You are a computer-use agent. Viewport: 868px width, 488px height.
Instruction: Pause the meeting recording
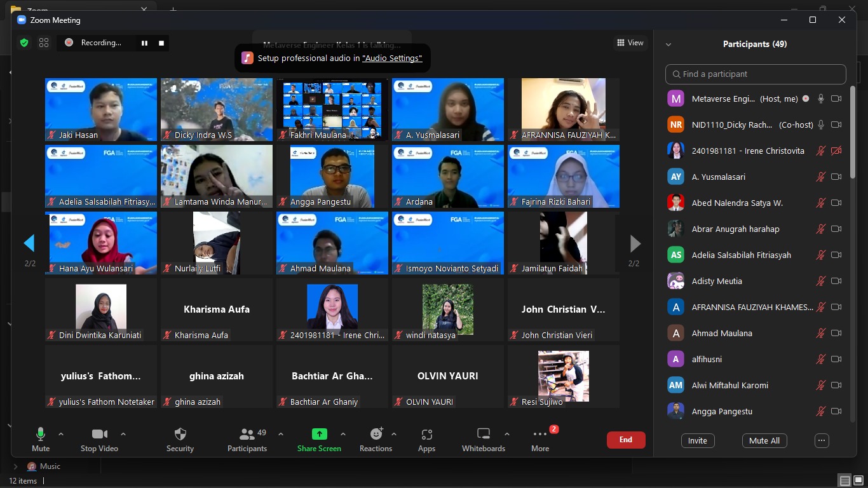pyautogui.click(x=144, y=43)
